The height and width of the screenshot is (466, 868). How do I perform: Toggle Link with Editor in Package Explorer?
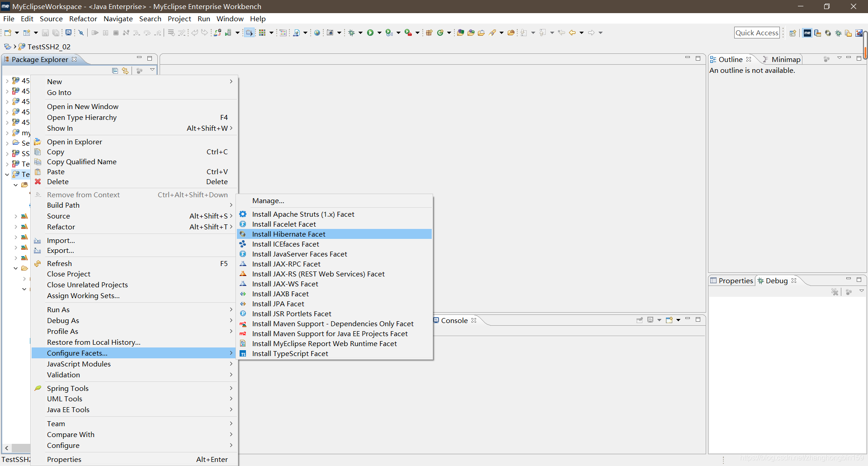(125, 71)
